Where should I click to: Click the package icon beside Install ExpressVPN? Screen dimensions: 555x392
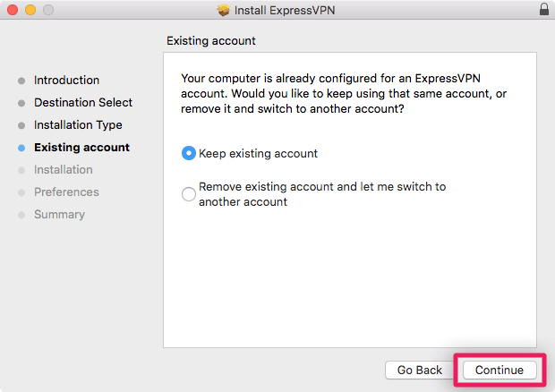(224, 10)
